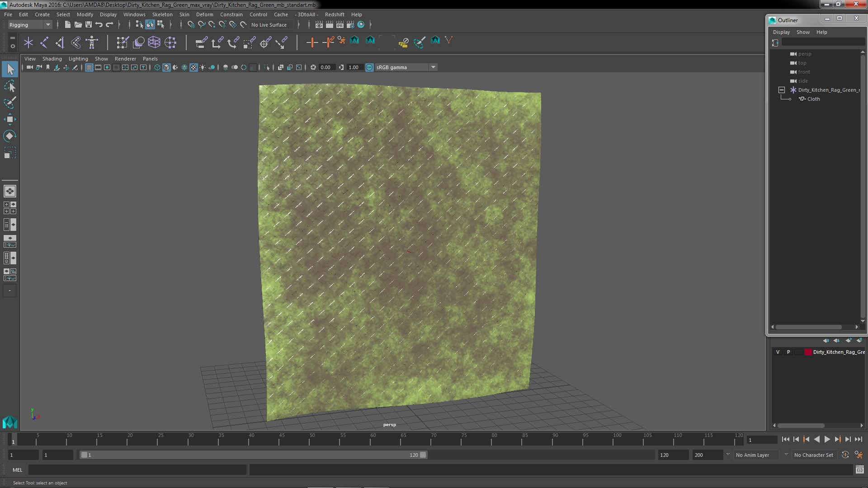Open the viewport Shading menu
Image resolution: width=868 pixels, height=488 pixels.
pos(52,59)
